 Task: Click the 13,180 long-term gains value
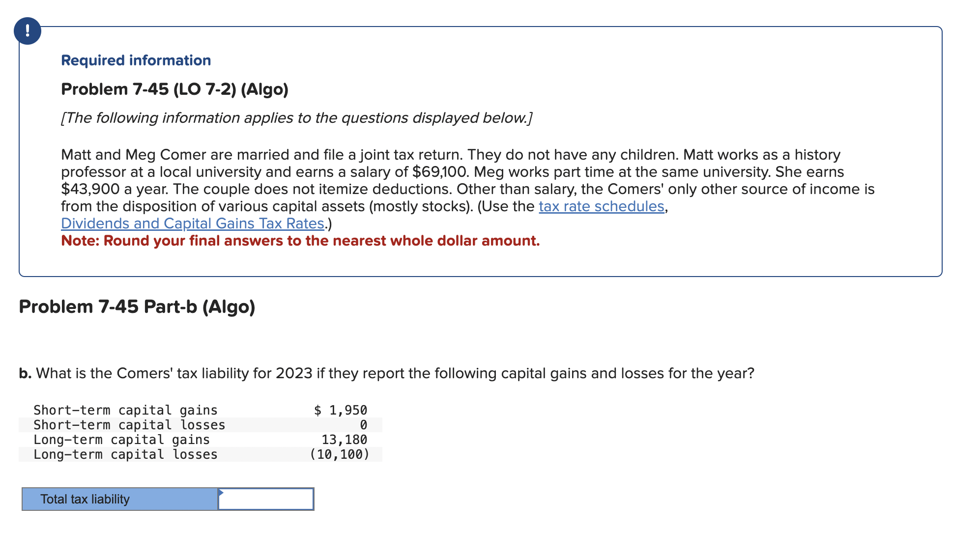[343, 440]
